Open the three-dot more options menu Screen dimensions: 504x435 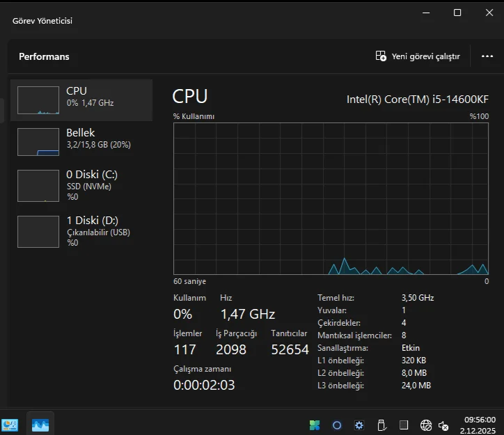(487, 56)
